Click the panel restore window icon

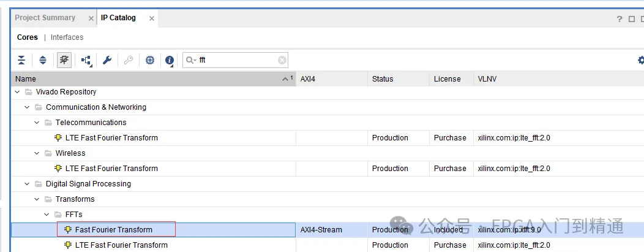632,19
